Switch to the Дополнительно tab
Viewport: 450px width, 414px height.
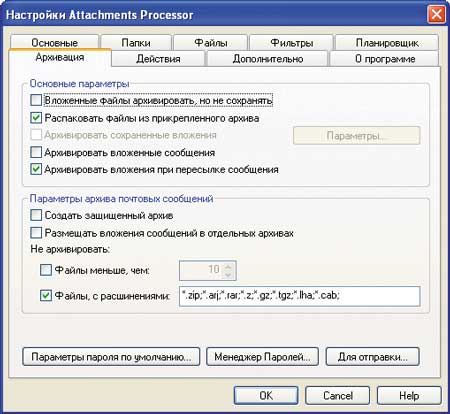point(268,59)
